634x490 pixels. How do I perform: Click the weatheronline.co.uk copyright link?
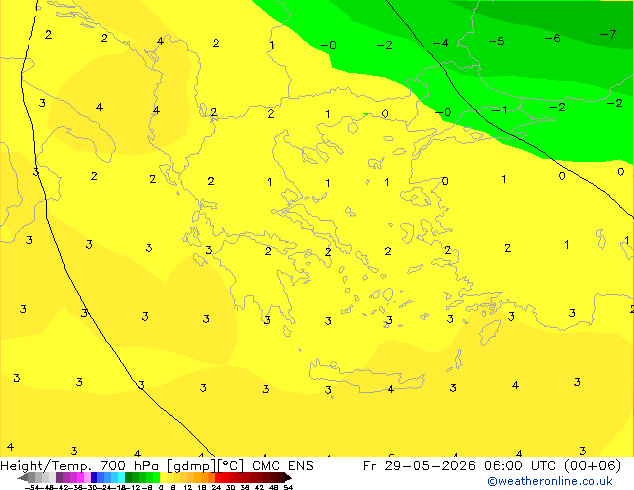[550, 481]
